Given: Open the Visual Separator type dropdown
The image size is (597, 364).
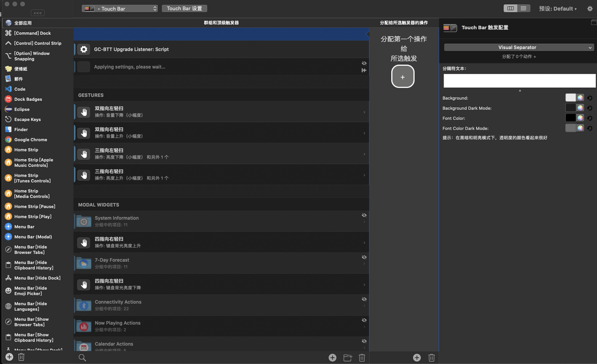Looking at the screenshot, I should tap(519, 47).
